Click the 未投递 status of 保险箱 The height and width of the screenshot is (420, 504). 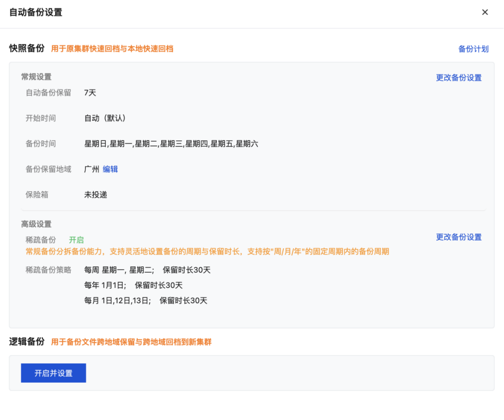pyautogui.click(x=95, y=195)
